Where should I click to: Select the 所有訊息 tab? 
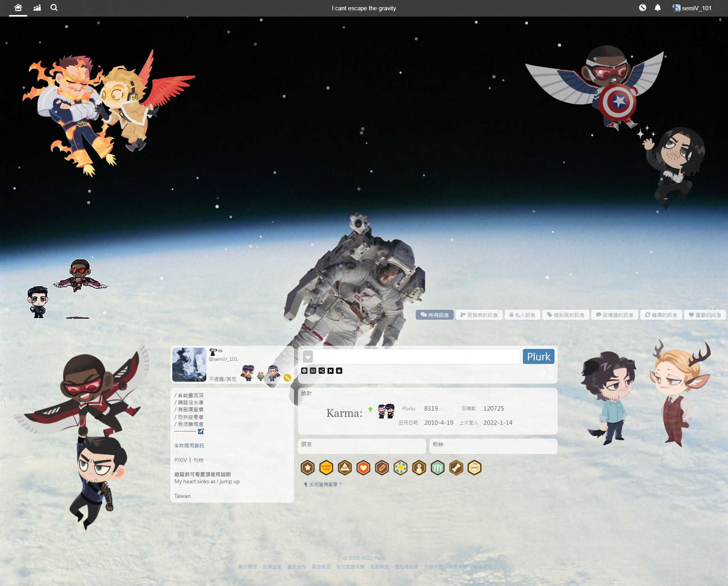tap(435, 315)
